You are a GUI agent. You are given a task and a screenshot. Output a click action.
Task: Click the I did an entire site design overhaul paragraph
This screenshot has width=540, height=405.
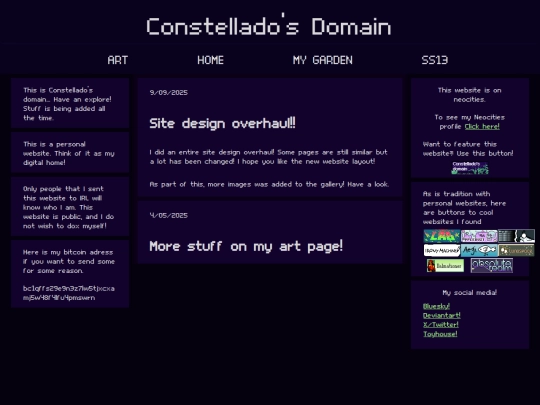pos(268,157)
